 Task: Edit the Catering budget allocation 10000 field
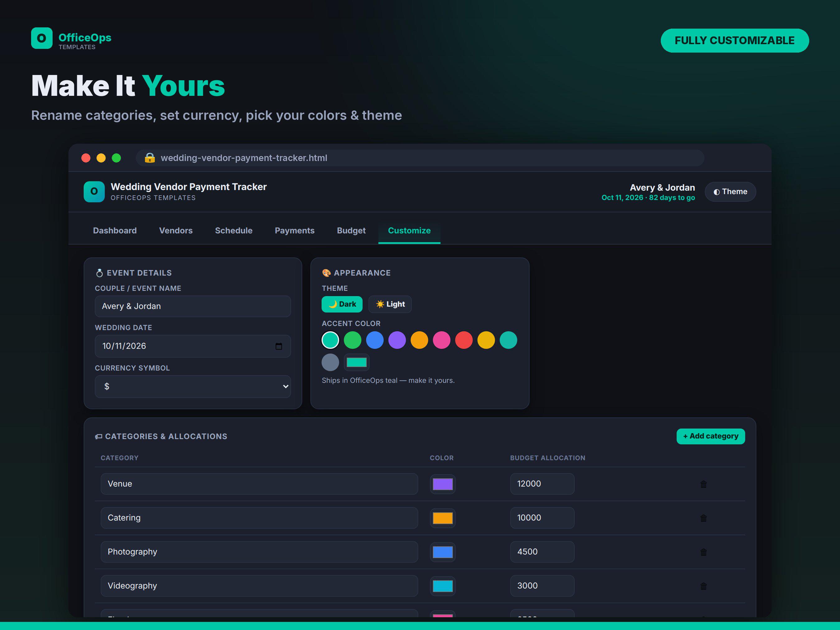(542, 518)
